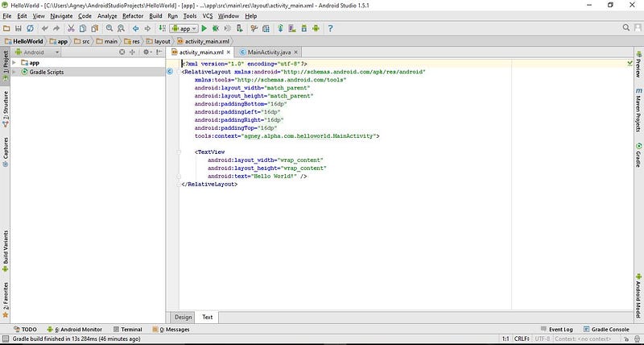Click the Redo arrow icon
644x345 pixels.
[56, 28]
